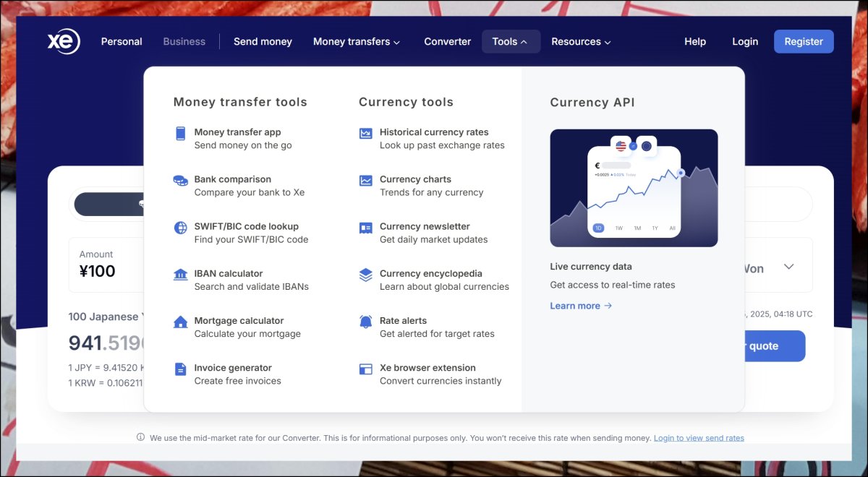The height and width of the screenshot is (477, 868).
Task: Click the 'Currency API' heading
Action: pyautogui.click(x=592, y=102)
